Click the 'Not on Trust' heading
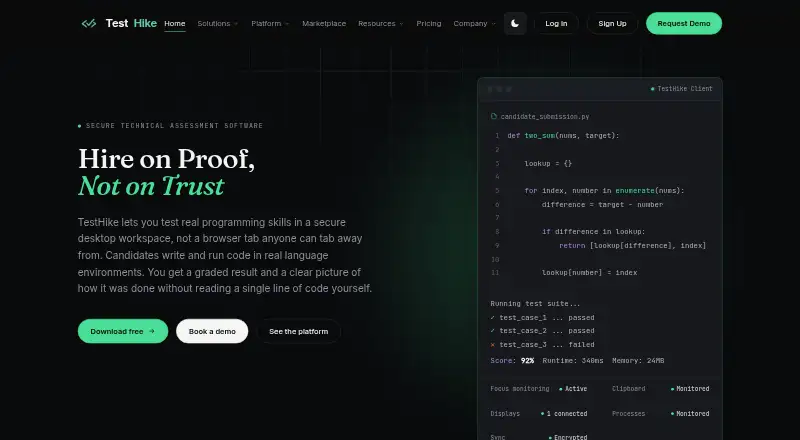This screenshot has height=440, width=800. pos(151,186)
